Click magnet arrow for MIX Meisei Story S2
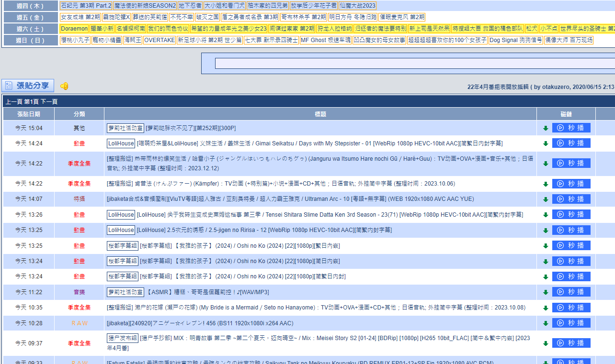 (x=546, y=343)
